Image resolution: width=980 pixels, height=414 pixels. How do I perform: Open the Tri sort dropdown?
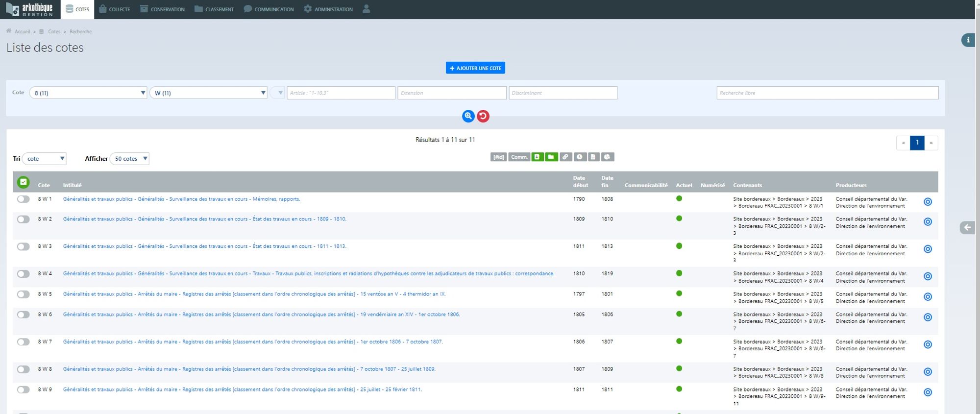(x=45, y=159)
